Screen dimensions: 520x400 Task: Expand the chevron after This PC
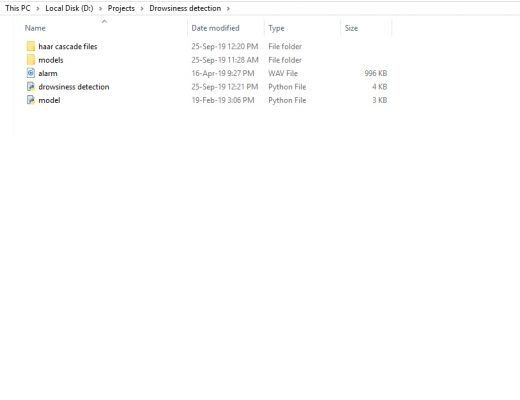tap(38, 8)
